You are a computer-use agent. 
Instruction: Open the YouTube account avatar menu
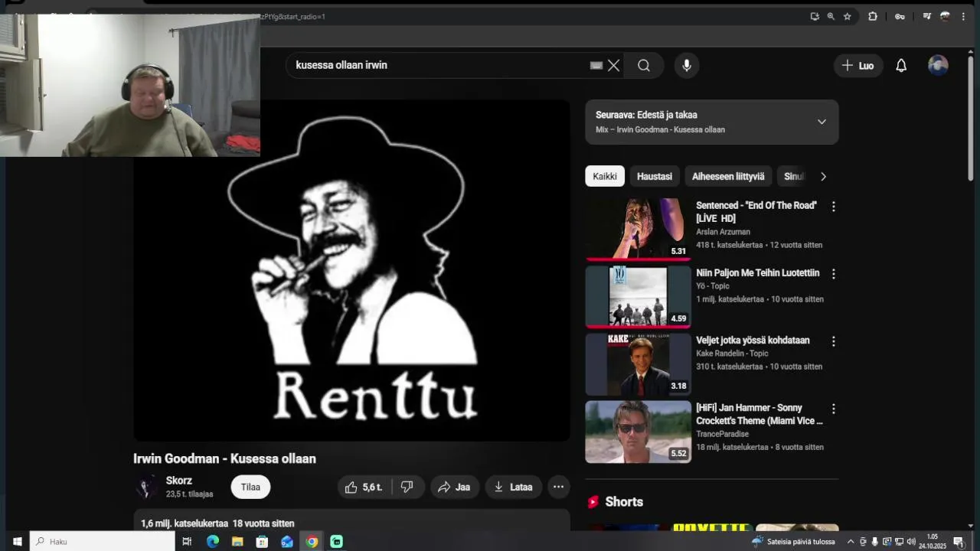click(938, 66)
